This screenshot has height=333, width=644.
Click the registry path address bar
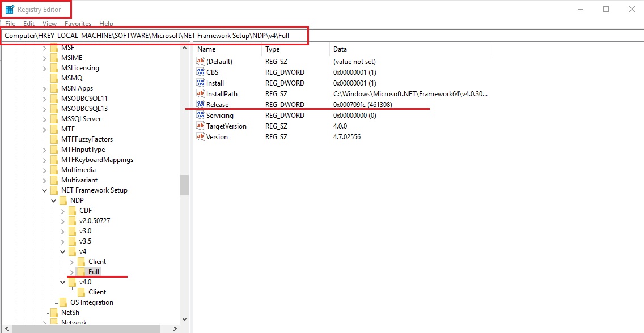(x=322, y=36)
